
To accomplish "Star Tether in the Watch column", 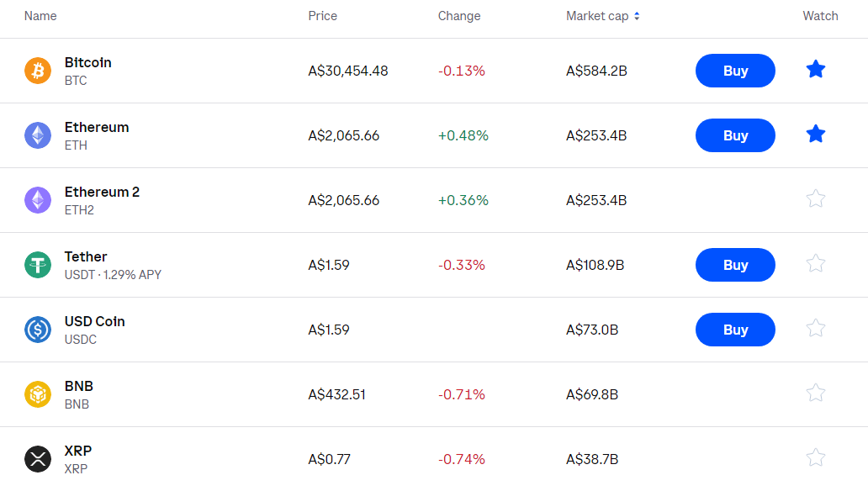I will pos(815,263).
